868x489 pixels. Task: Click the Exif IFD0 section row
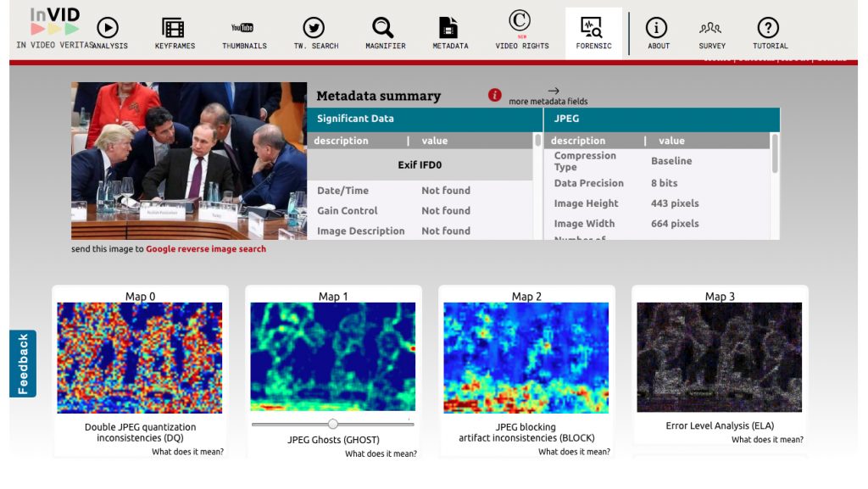click(x=420, y=165)
